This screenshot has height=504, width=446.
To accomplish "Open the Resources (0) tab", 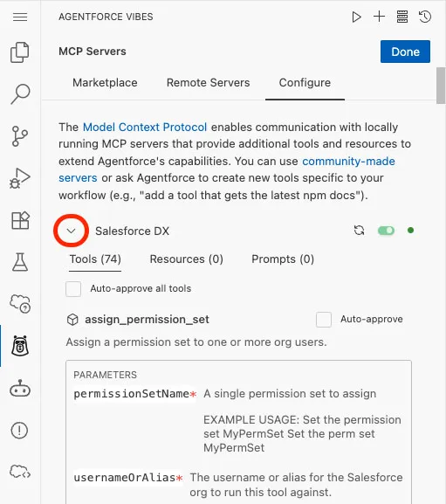I will (186, 259).
